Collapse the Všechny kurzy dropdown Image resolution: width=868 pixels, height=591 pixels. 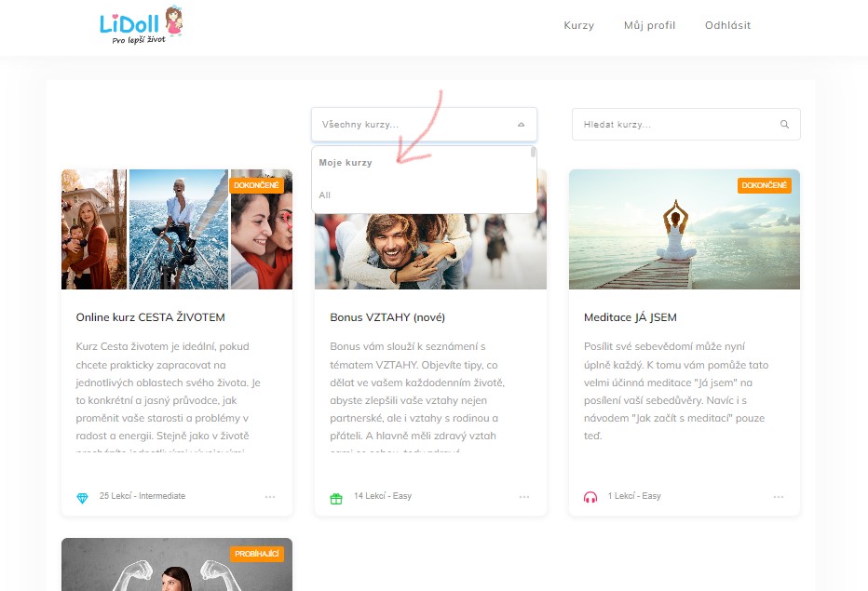pos(521,125)
